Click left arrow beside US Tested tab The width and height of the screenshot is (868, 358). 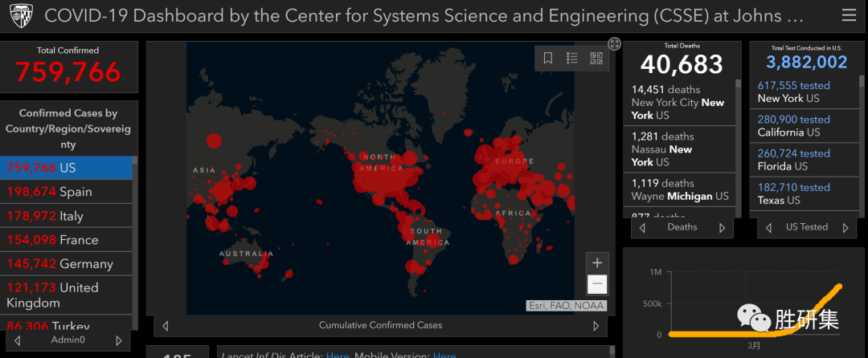click(768, 228)
